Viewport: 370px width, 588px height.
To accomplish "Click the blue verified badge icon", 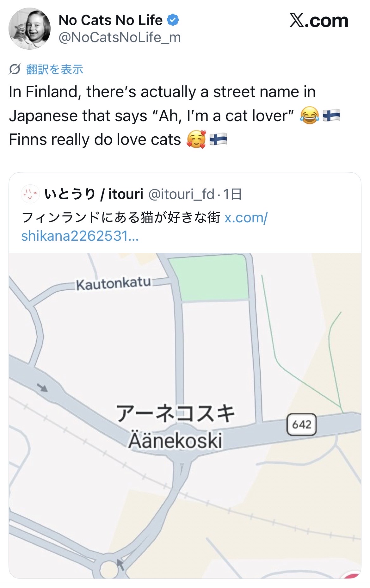I will pos(173,20).
